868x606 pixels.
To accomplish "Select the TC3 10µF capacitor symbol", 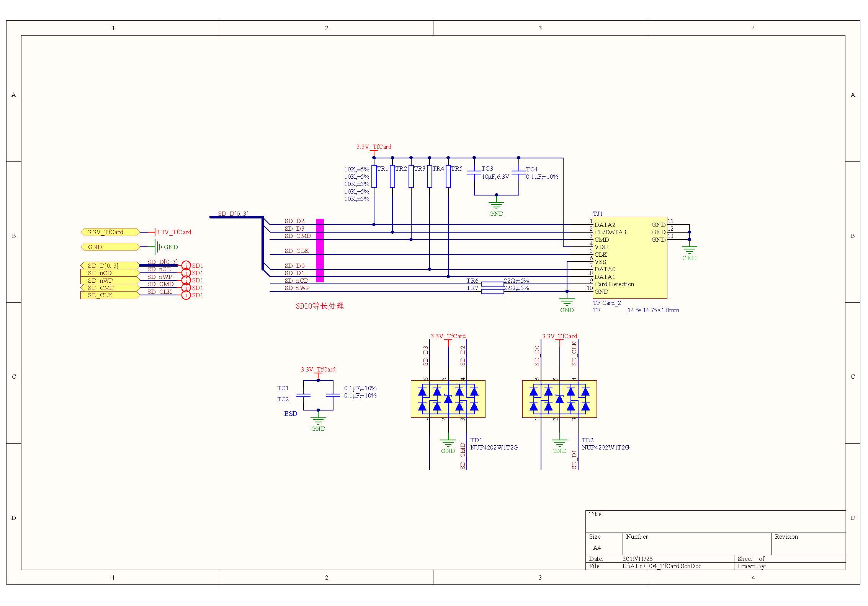I will pyautogui.click(x=474, y=173).
